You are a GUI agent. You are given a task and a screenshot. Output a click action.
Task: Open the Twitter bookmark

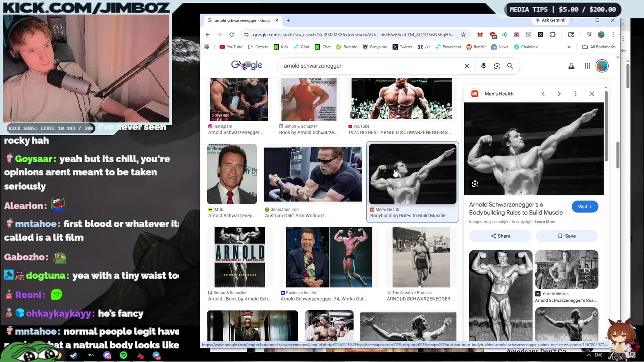[x=402, y=47]
